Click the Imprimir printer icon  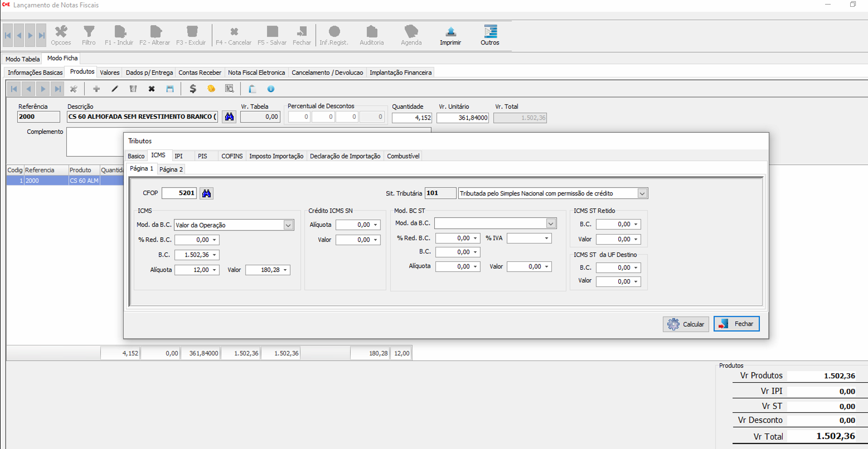pyautogui.click(x=450, y=32)
